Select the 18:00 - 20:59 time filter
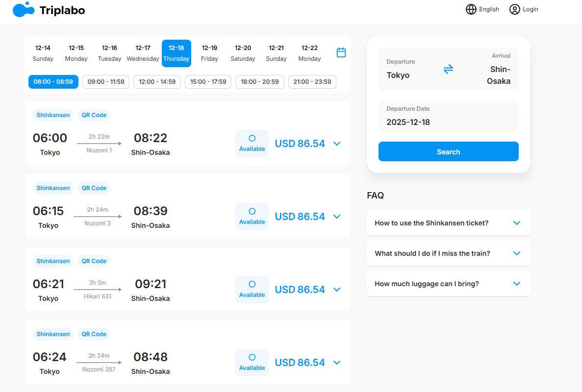This screenshot has height=392, width=582. point(260,82)
